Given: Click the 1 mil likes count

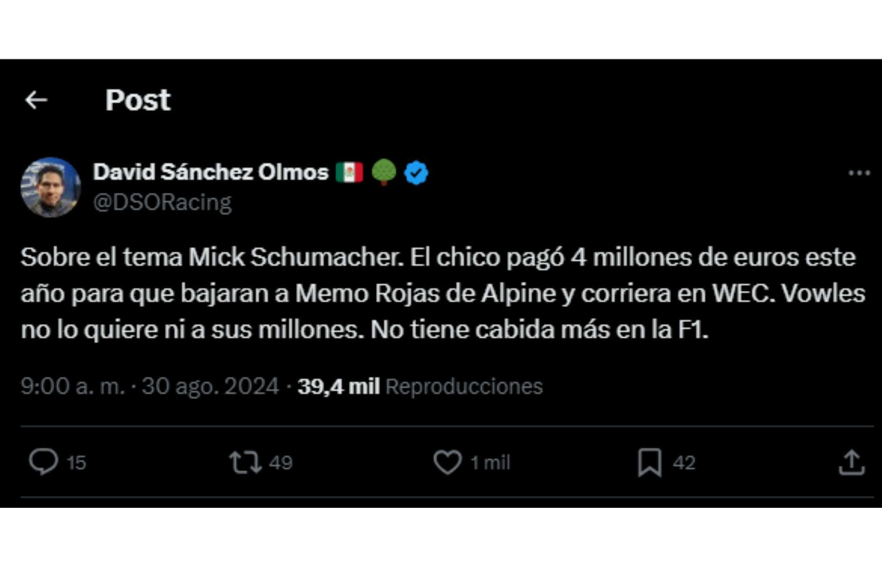Looking at the screenshot, I should [x=490, y=463].
